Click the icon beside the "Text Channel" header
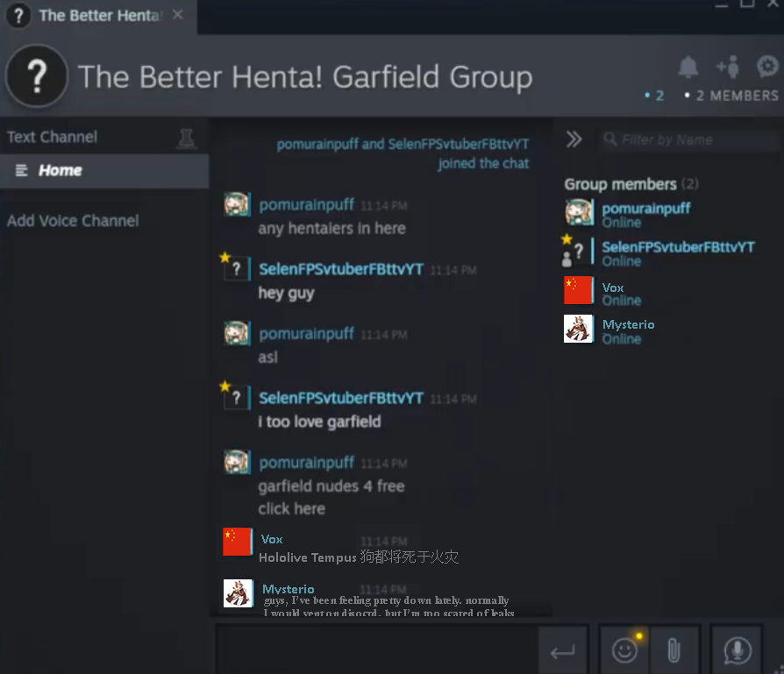The image size is (784, 674). [x=187, y=138]
